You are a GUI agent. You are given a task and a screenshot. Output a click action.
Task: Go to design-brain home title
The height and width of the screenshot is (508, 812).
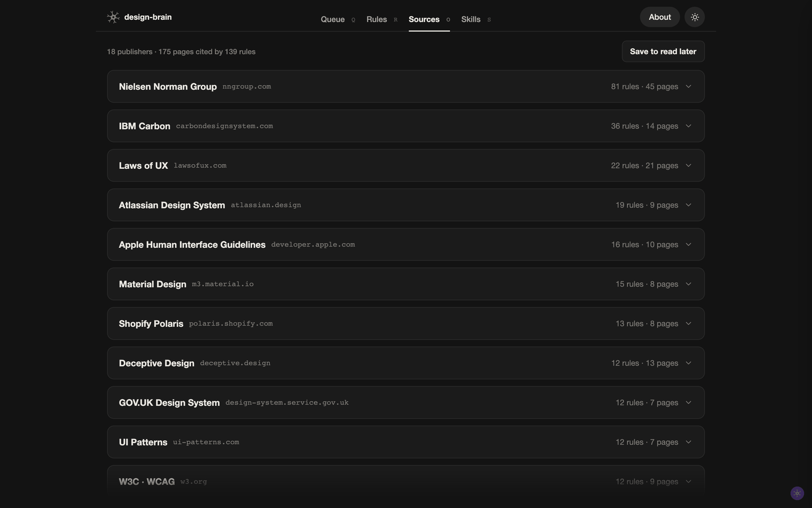(148, 17)
